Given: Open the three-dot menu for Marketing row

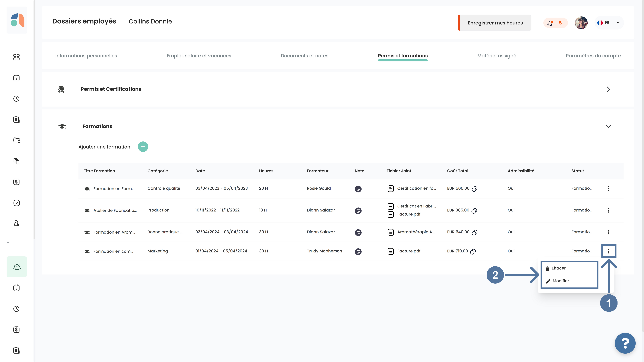Looking at the screenshot, I should pos(608,251).
